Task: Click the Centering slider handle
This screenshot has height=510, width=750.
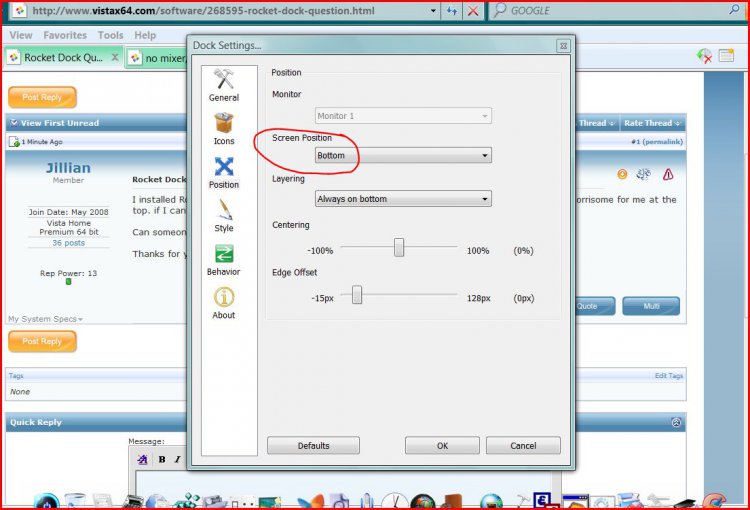Action: [x=398, y=248]
